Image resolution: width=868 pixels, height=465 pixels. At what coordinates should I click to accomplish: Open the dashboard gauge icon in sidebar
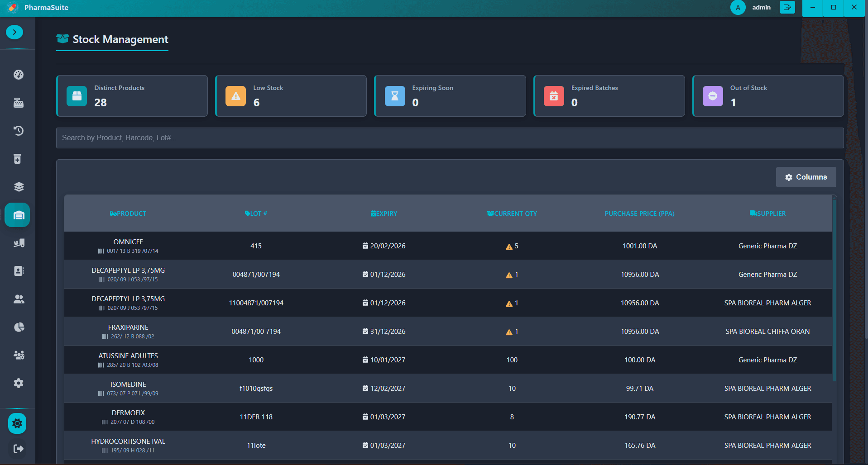[x=19, y=75]
